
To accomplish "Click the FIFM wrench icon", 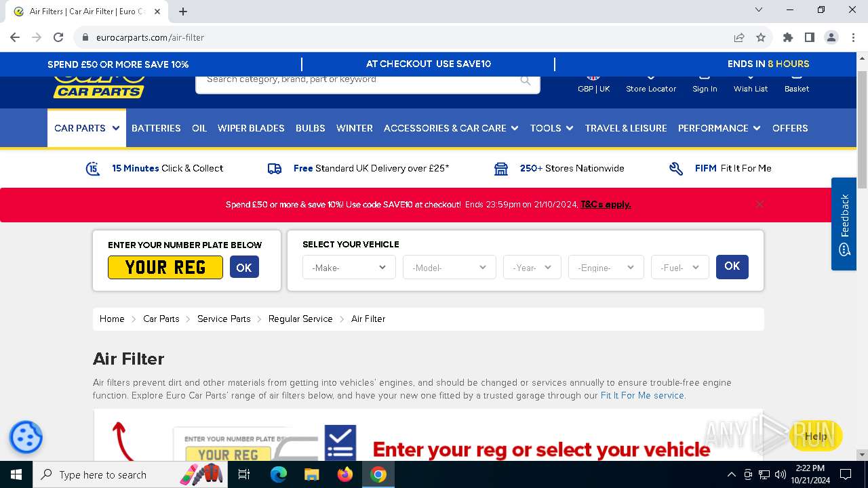I will click(676, 169).
